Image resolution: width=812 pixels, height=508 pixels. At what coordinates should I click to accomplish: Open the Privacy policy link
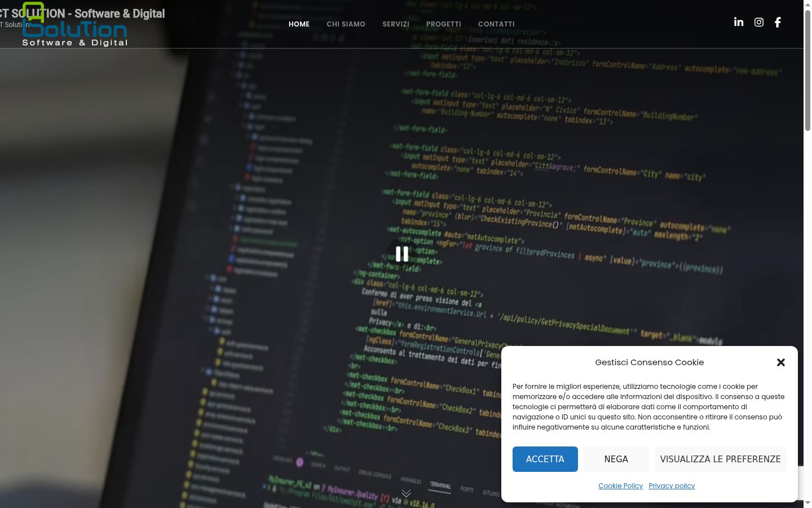click(672, 486)
